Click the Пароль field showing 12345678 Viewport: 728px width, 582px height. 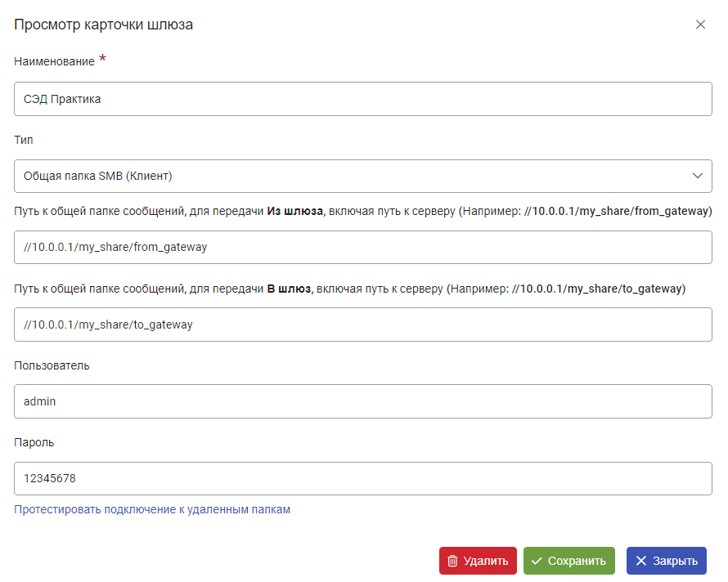point(362,478)
